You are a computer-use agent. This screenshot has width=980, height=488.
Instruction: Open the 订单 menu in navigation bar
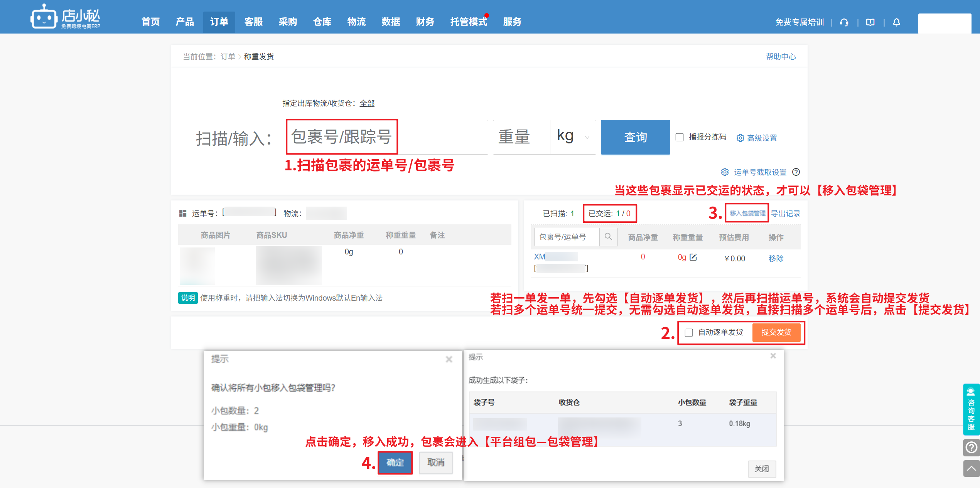pyautogui.click(x=219, y=22)
